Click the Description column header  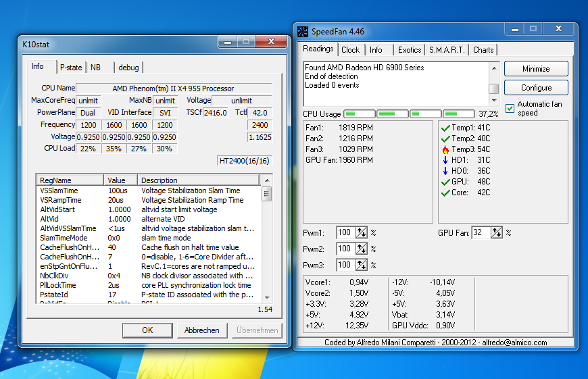pyautogui.click(x=199, y=180)
